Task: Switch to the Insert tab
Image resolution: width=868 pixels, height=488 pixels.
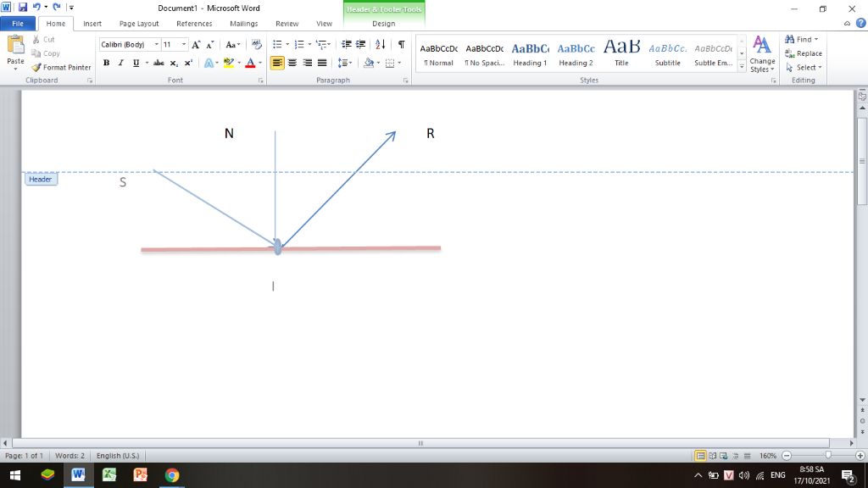Action: [92, 23]
